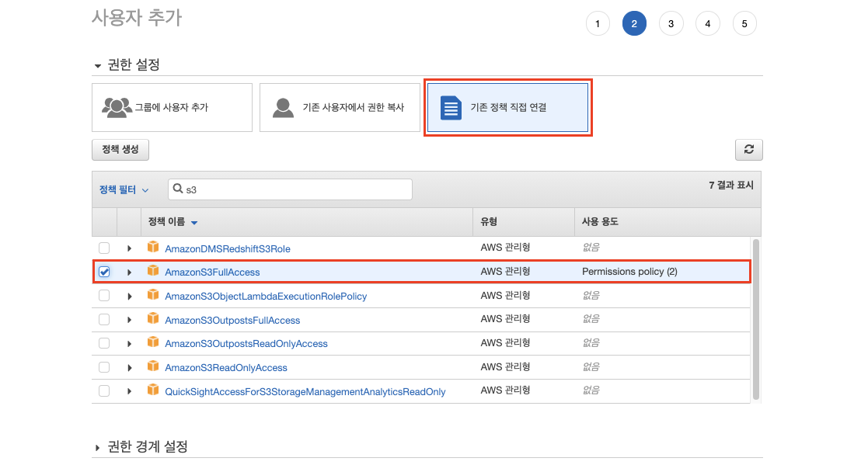Click the policy icon for AmazonS3OutpostsReadOnlyAccess
868x472 pixels.
point(153,342)
